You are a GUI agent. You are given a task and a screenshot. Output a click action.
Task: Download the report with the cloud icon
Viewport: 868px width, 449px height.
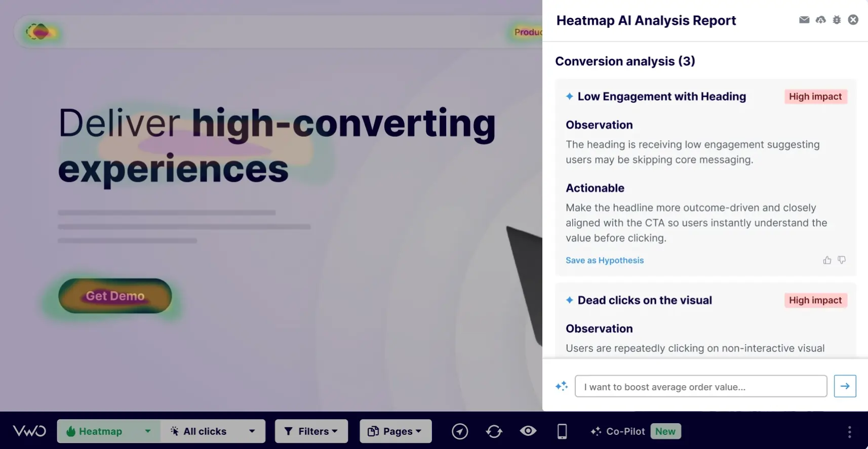(x=821, y=20)
